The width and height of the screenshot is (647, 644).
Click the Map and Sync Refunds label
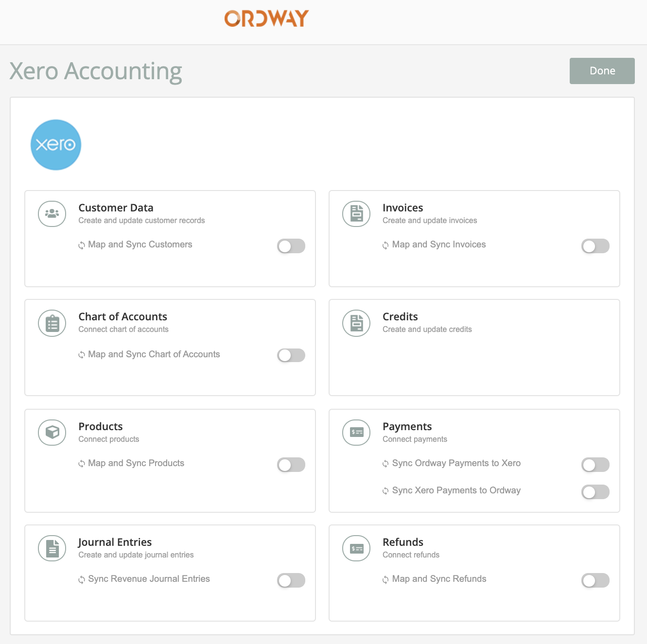[439, 579]
